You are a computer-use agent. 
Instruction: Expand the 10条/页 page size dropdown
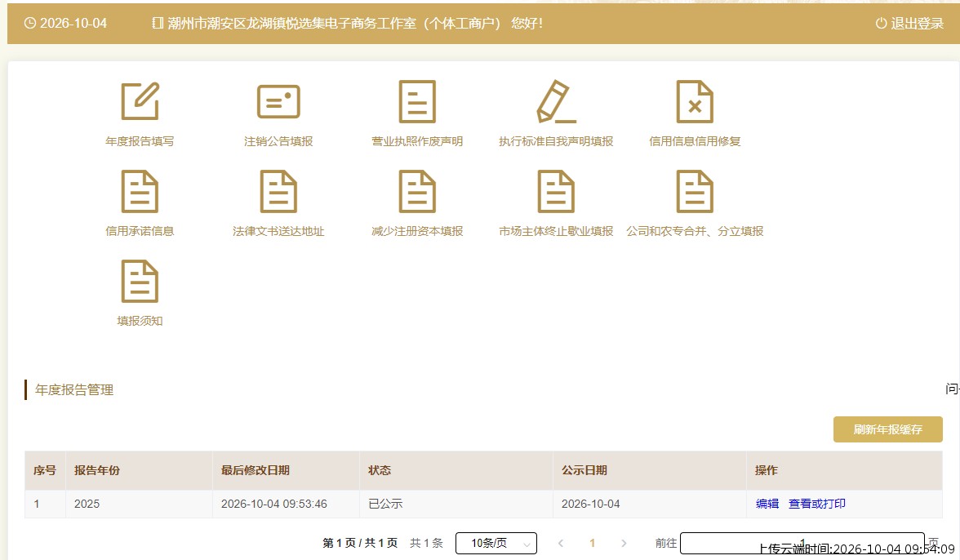496,544
